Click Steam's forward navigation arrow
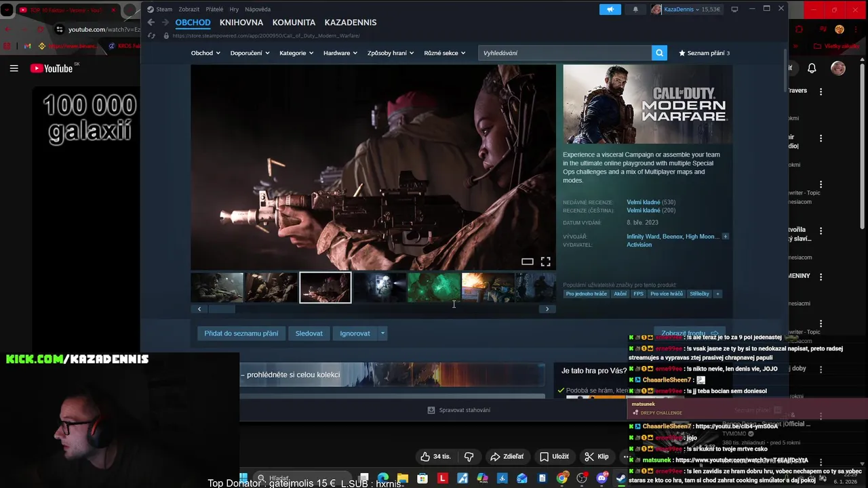868x488 pixels. pyautogui.click(x=165, y=22)
